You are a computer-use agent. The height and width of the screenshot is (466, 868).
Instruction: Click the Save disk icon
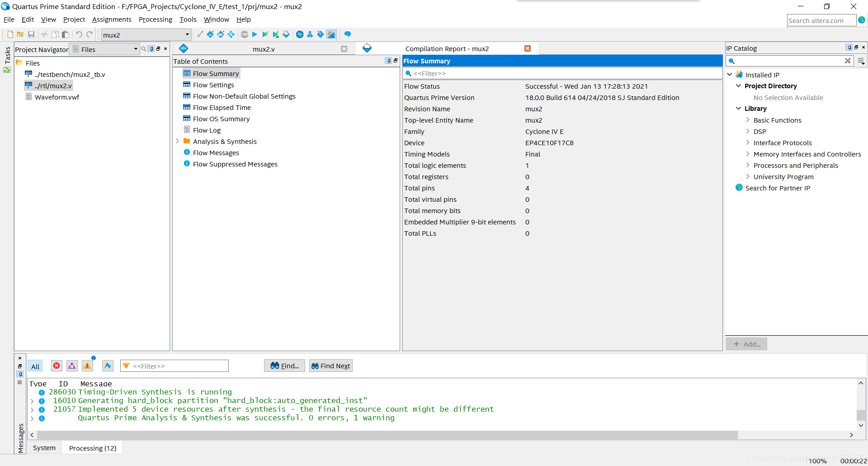(31, 34)
